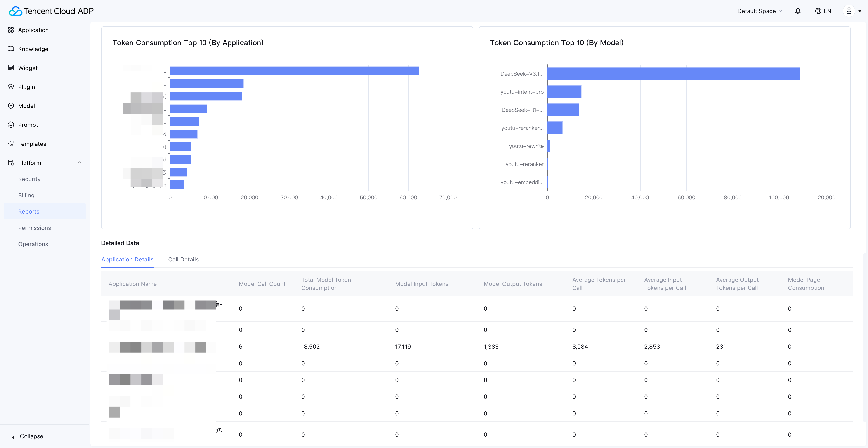Viewport: 868px width, 448px height.
Task: Click the Application icon in sidebar
Action: [x=11, y=30]
